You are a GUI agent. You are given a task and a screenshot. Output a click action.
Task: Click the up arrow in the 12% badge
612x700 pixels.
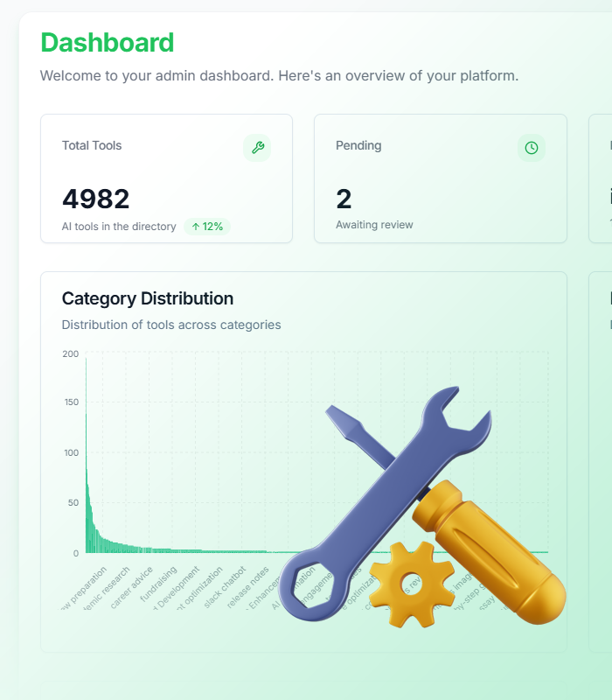[195, 227]
